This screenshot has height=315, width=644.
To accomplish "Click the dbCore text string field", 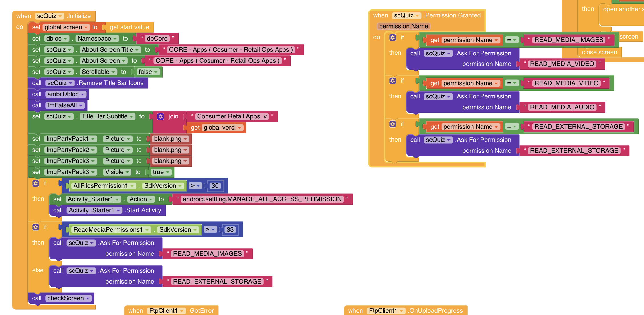I will pyautogui.click(x=157, y=39).
